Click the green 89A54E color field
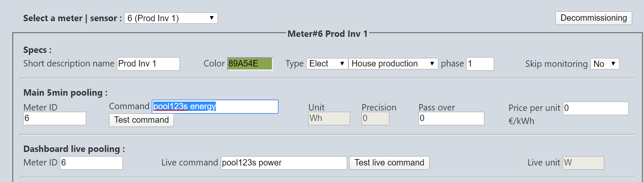The width and height of the screenshot is (644, 182). click(x=250, y=63)
